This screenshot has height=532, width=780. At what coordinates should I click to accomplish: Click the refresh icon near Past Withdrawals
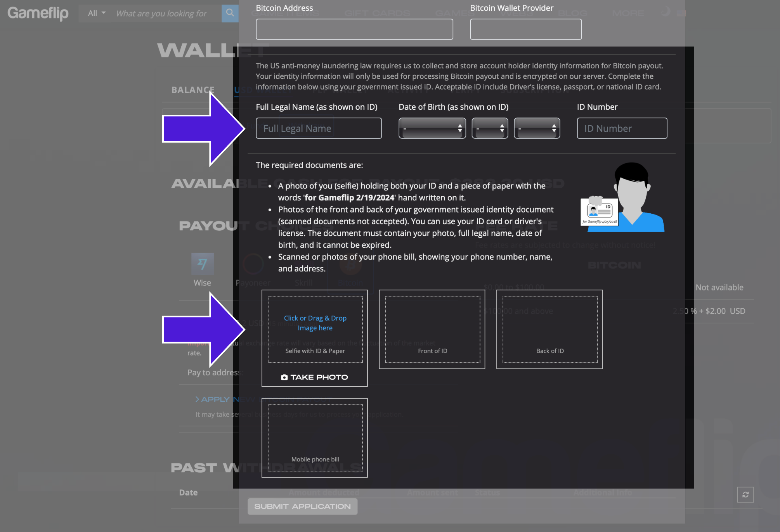pyautogui.click(x=745, y=494)
